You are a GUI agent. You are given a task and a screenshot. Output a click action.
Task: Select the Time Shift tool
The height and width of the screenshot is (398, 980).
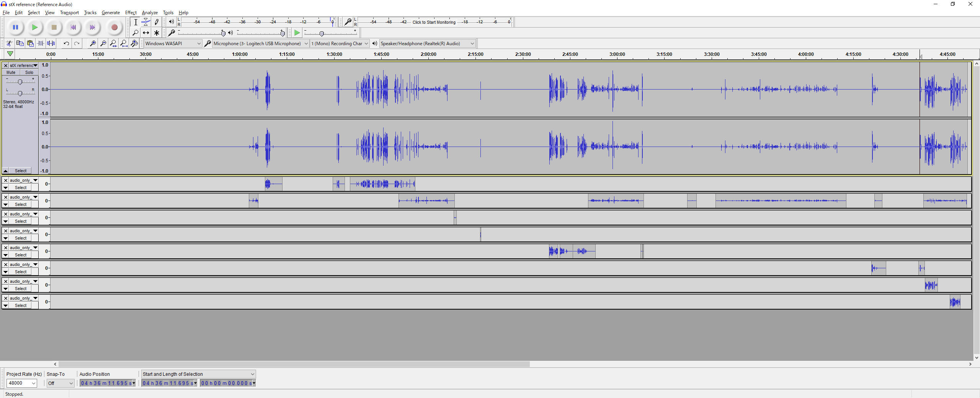(146, 33)
